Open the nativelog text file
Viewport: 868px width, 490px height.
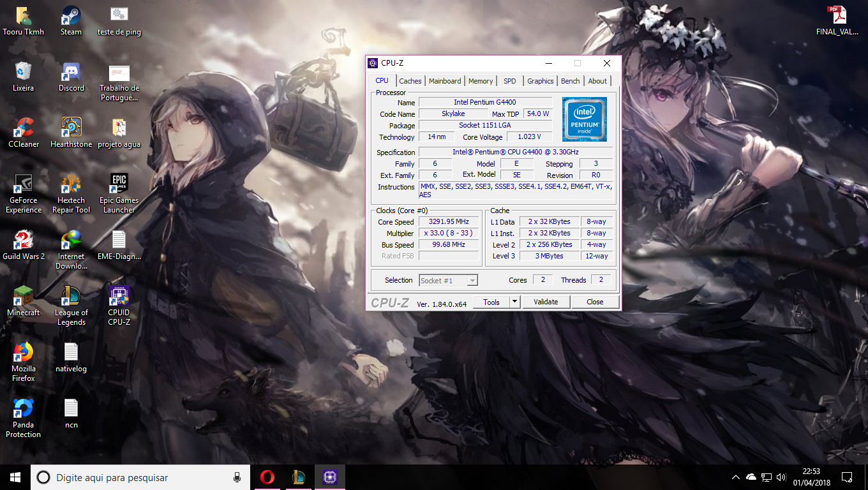pos(71,357)
